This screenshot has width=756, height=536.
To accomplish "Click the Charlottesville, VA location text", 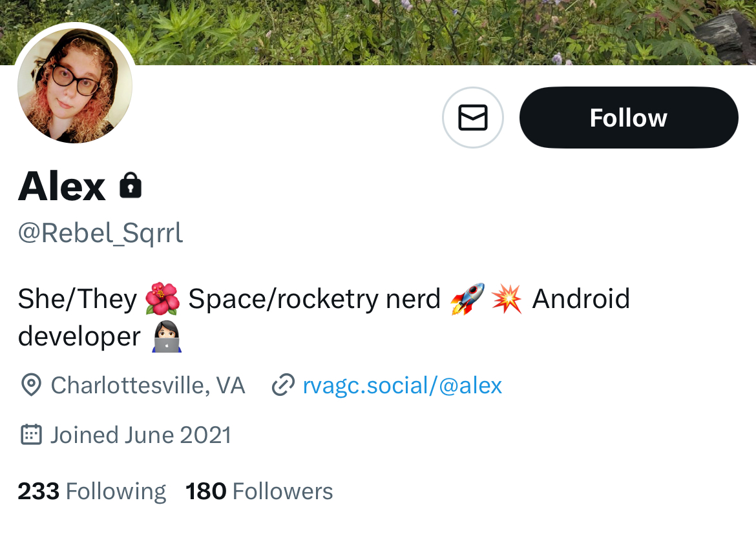I will (148, 386).
